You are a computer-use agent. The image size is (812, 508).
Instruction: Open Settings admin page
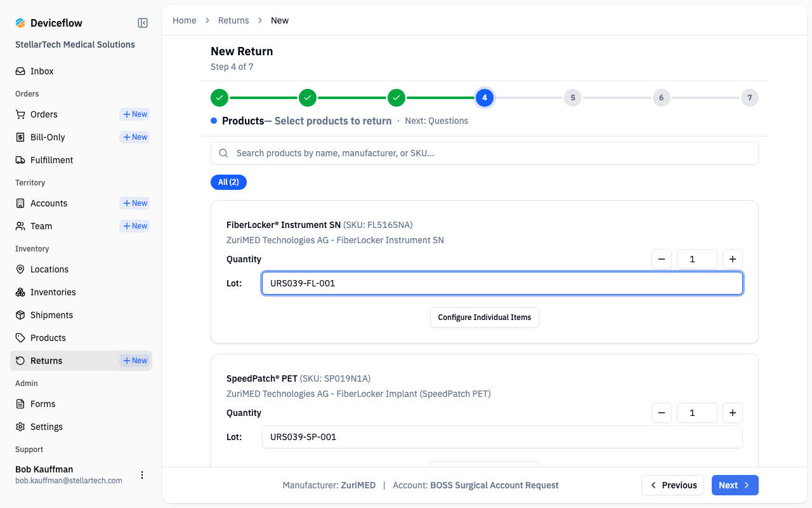click(81, 427)
